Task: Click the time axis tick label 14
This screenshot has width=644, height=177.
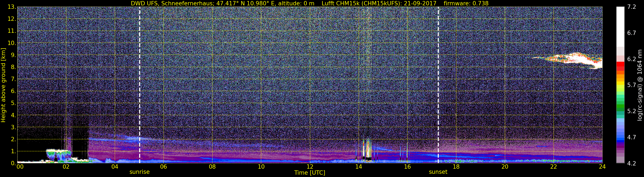Action: 358,167
